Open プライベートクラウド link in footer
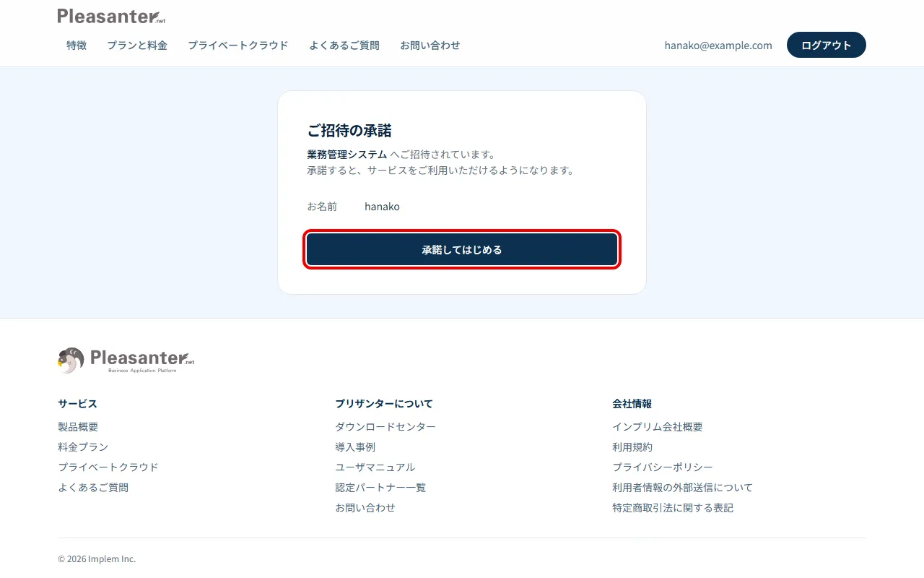Viewport: 924px width, 578px height. 108,467
